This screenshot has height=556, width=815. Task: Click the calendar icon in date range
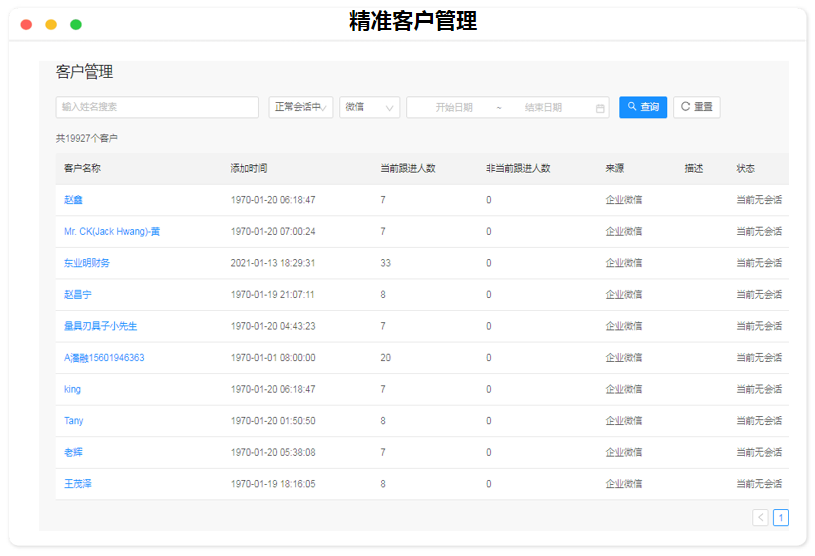(x=600, y=108)
